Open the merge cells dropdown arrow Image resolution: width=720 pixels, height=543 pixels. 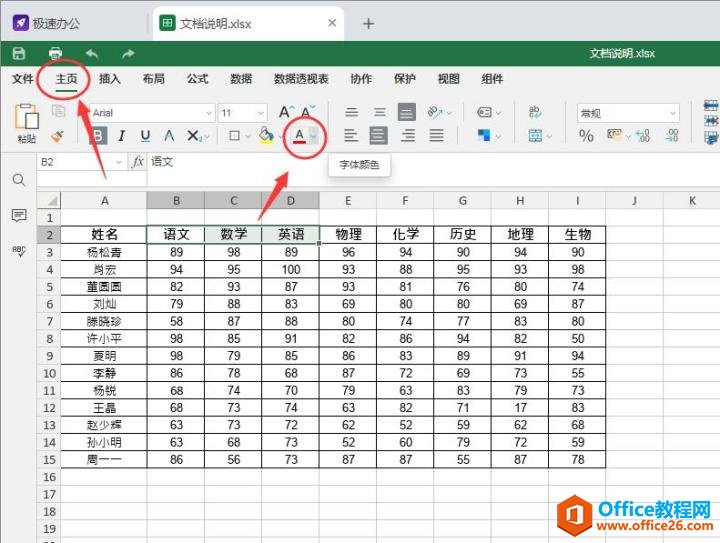point(549,137)
